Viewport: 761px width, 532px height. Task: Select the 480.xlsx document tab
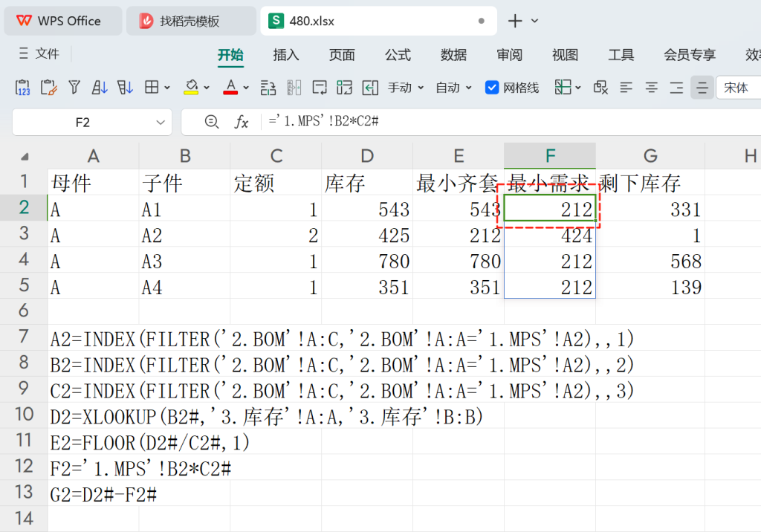tap(378, 21)
